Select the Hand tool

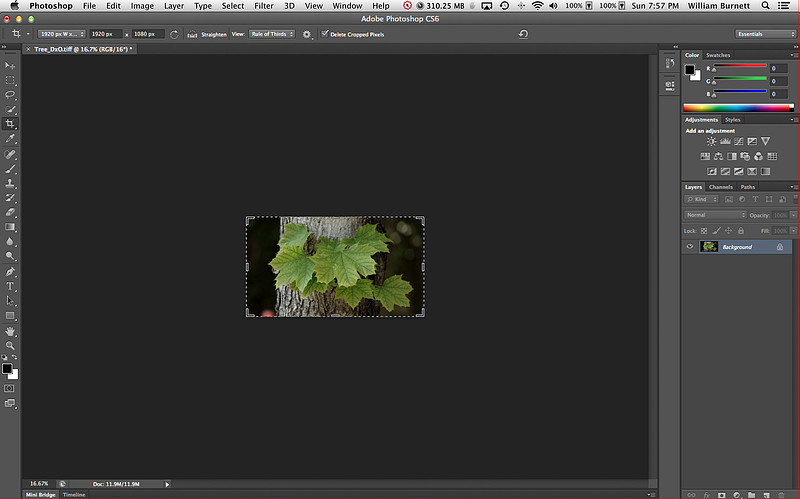[x=10, y=330]
